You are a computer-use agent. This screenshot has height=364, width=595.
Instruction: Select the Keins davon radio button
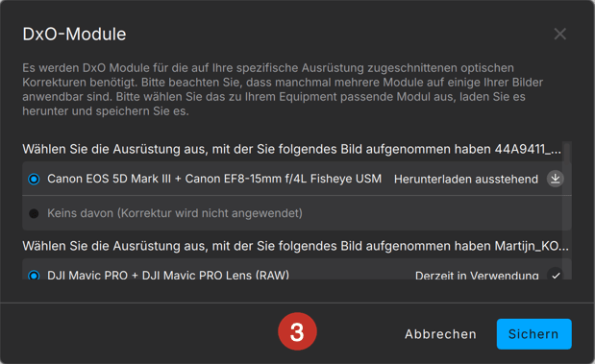tap(34, 213)
